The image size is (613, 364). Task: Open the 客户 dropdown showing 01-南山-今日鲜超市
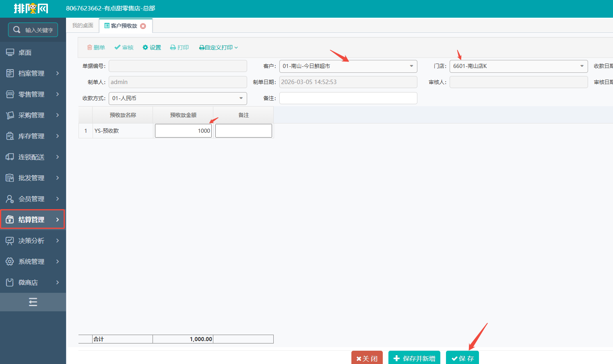(348, 66)
